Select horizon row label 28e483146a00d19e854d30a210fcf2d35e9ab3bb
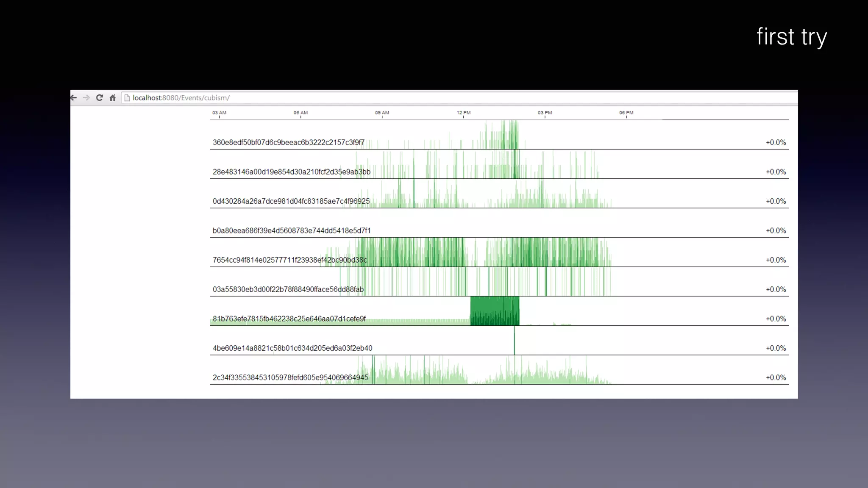The width and height of the screenshot is (868, 488). click(291, 172)
